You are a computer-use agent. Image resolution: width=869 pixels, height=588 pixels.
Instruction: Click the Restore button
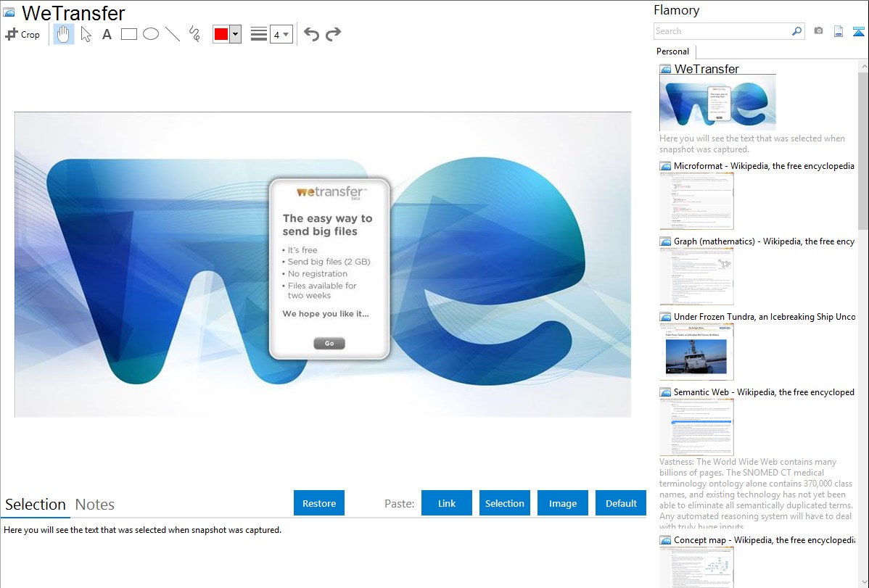(x=319, y=503)
